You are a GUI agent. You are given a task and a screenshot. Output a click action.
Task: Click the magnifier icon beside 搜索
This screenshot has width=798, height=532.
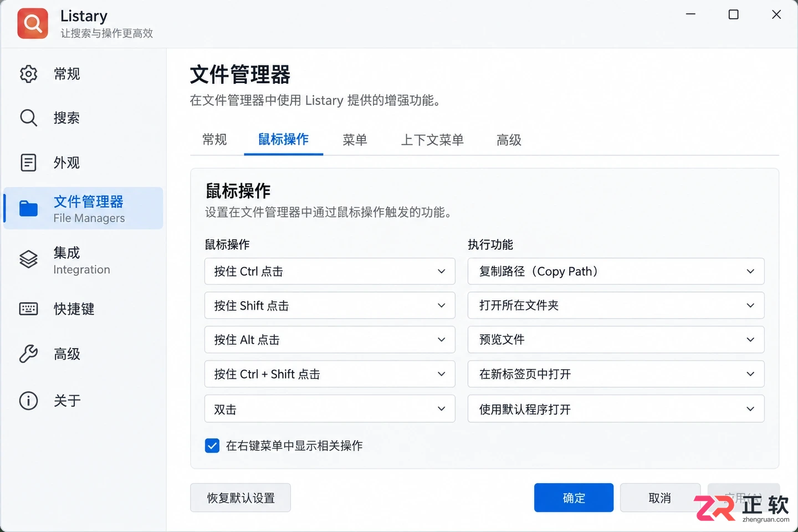pos(29,118)
